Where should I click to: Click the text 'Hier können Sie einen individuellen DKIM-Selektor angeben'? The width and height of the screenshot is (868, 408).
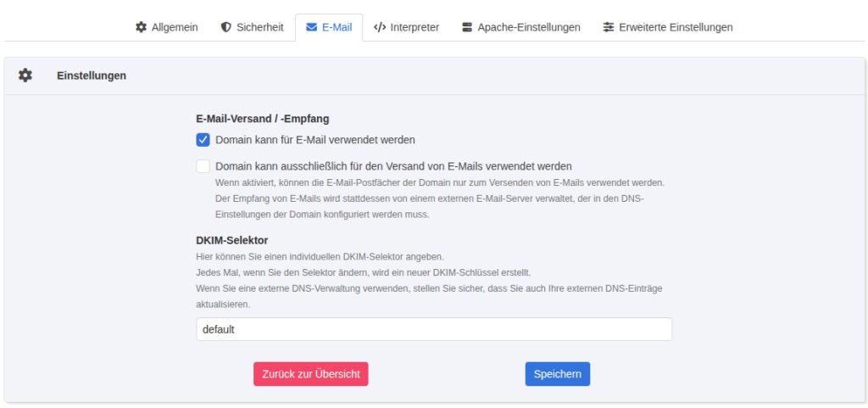tap(320, 257)
